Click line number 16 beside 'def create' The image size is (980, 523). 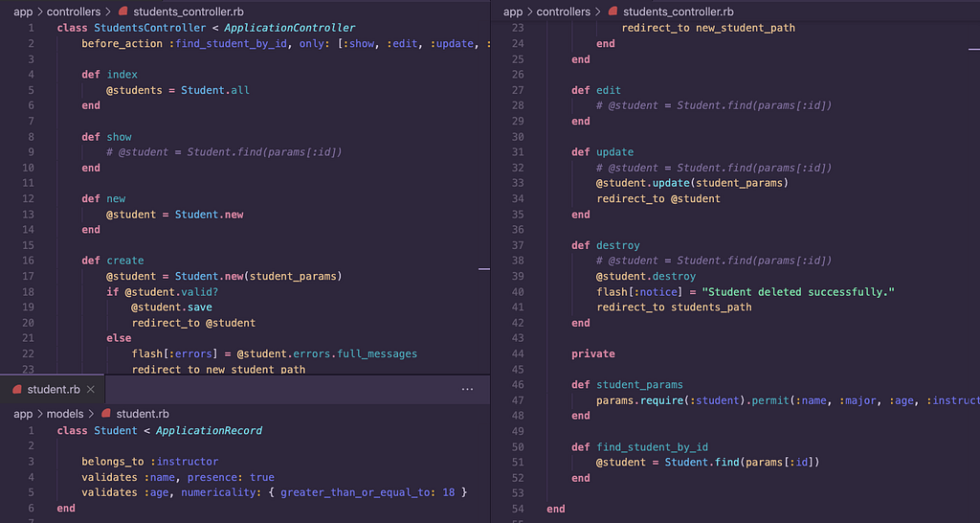(x=28, y=261)
